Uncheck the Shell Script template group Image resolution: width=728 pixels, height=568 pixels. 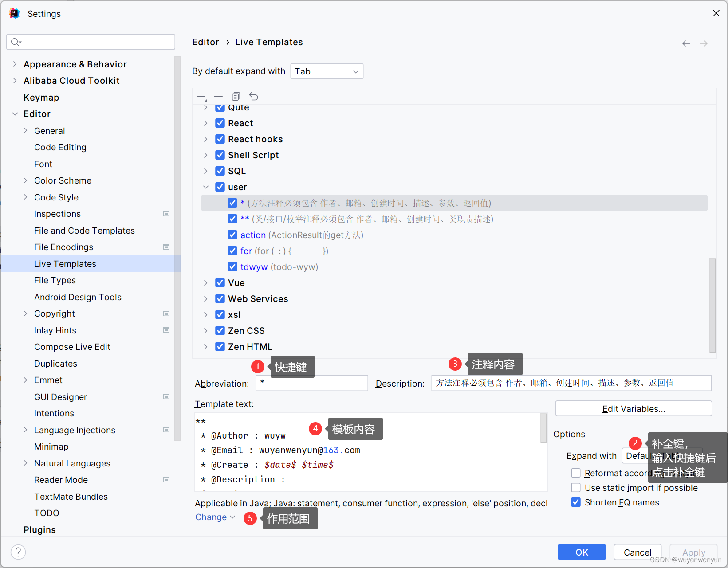coord(220,155)
